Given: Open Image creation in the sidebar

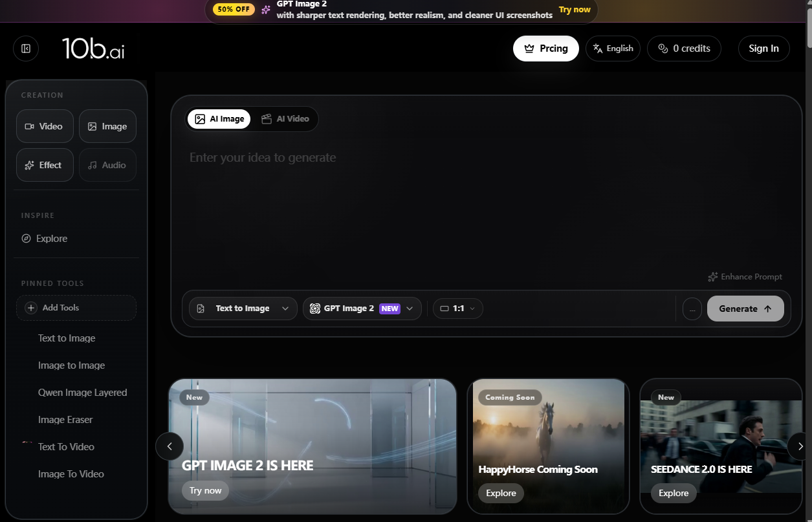Looking at the screenshot, I should point(107,126).
